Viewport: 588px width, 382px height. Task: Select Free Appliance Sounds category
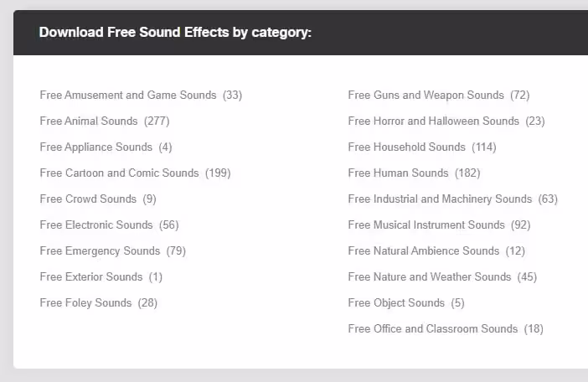96,147
